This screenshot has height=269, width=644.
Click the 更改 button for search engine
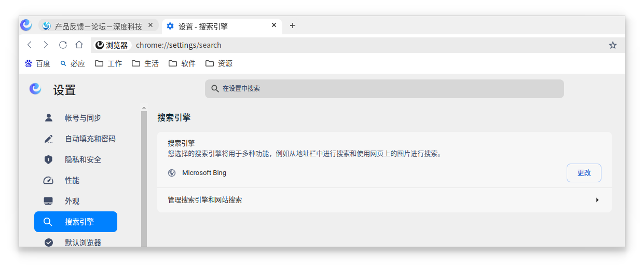tap(584, 173)
